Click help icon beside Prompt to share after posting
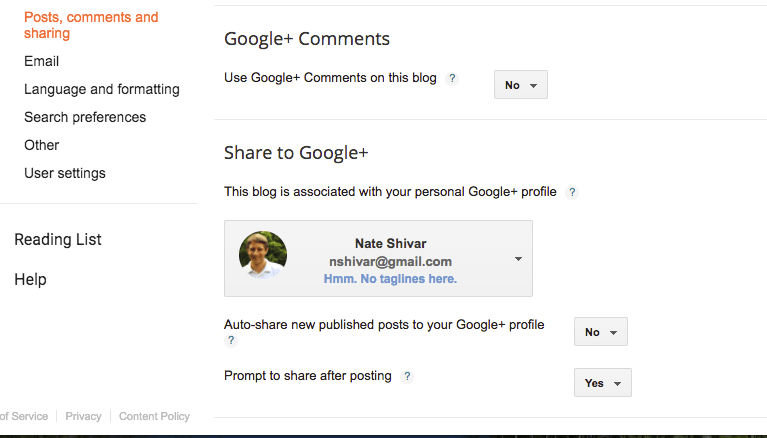The height and width of the screenshot is (438, 767). 407,376
